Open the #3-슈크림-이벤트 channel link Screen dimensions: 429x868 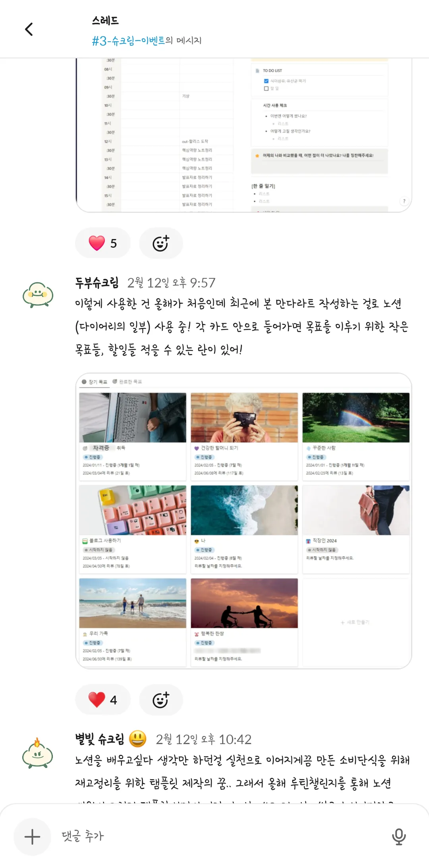pyautogui.click(x=128, y=41)
